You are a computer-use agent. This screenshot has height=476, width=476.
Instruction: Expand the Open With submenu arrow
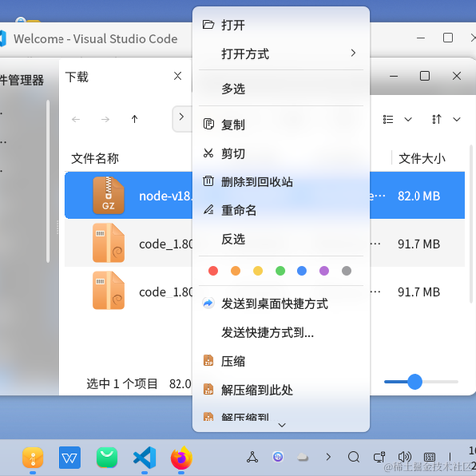tap(353, 53)
